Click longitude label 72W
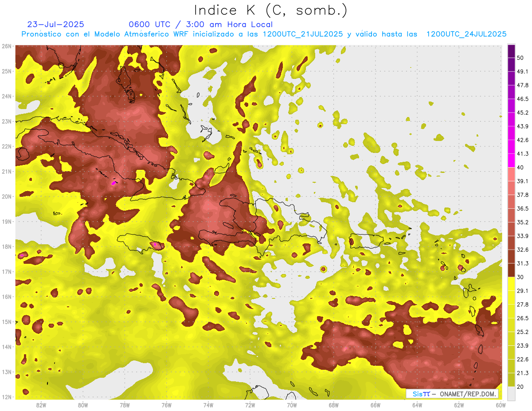The image size is (532, 411). point(250,405)
